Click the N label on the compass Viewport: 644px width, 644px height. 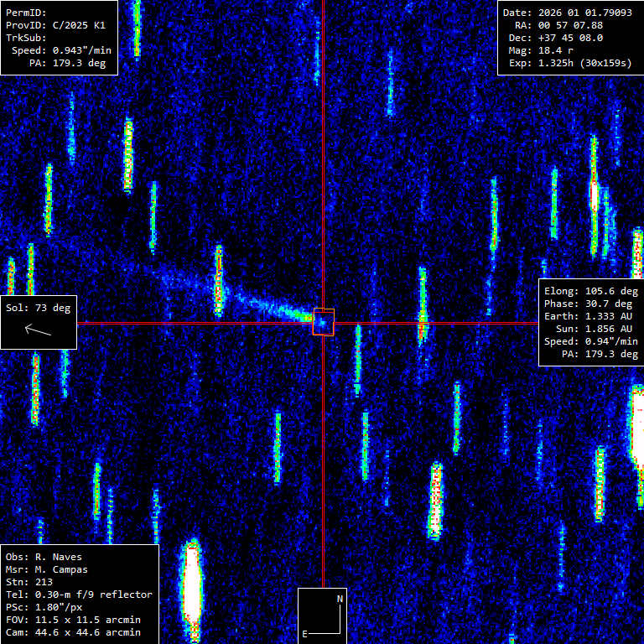pos(340,599)
